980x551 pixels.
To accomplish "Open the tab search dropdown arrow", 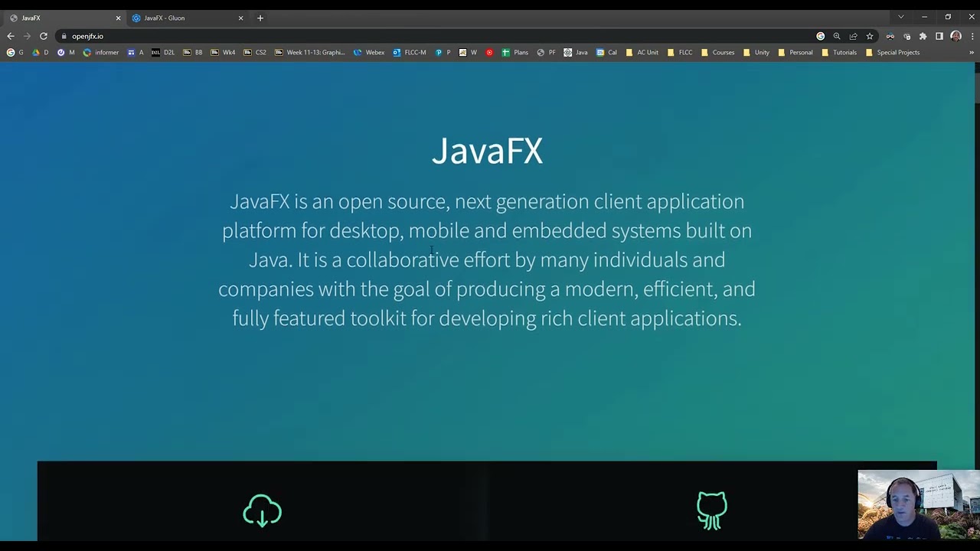I will tap(901, 17).
